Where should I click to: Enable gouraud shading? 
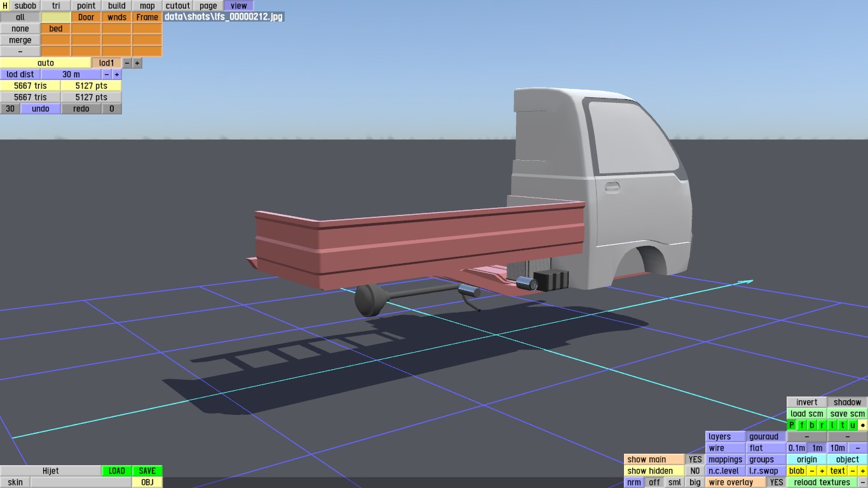(766, 437)
